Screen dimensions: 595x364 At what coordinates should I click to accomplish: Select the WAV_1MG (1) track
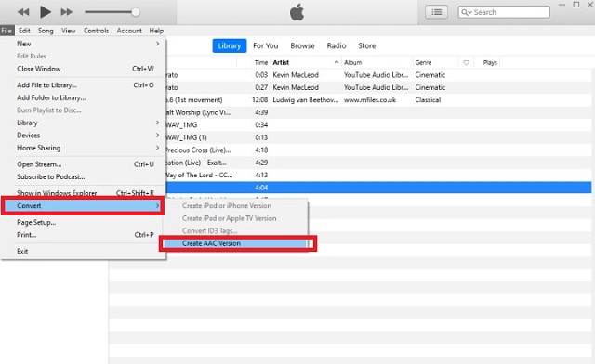378,137
